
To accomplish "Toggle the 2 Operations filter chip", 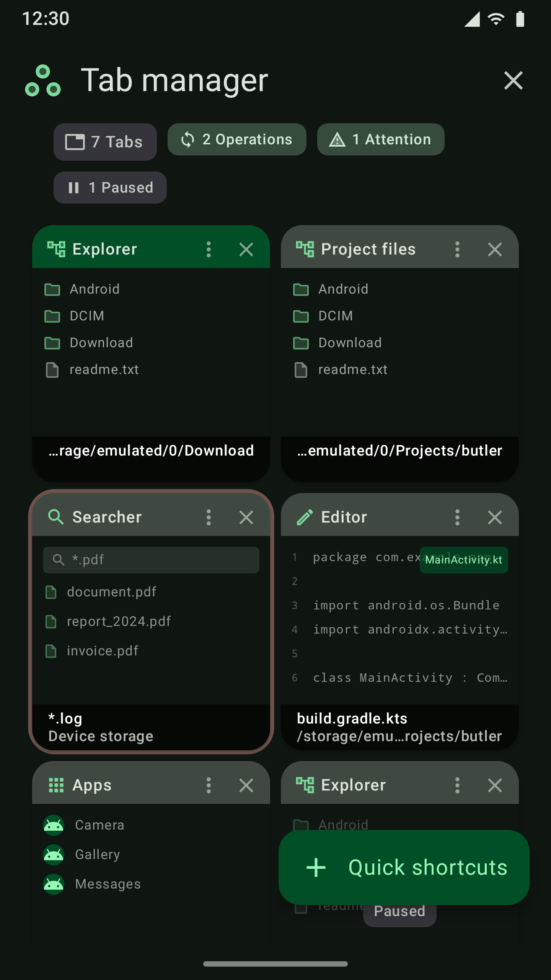I will pyautogui.click(x=237, y=139).
